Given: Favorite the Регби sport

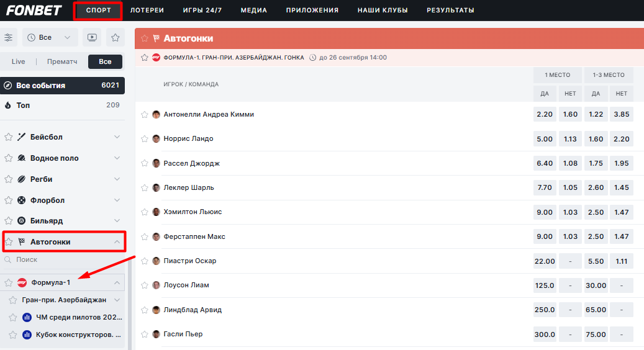Looking at the screenshot, I should (8, 179).
